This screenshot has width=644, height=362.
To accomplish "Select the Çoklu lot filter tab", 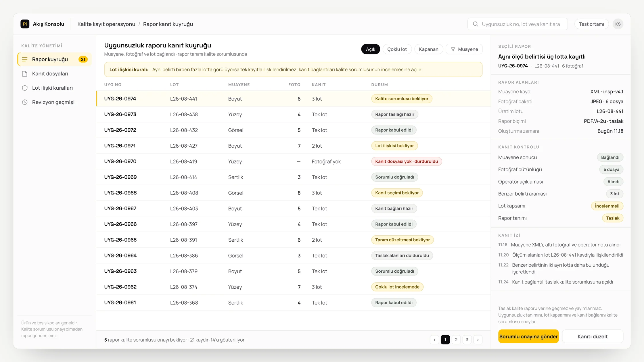I will [x=397, y=49].
